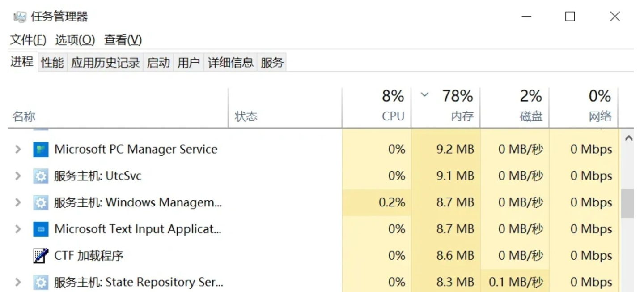Click the UtcSvc service host gear icon
Screen dimensions: 644x292
tap(41, 176)
